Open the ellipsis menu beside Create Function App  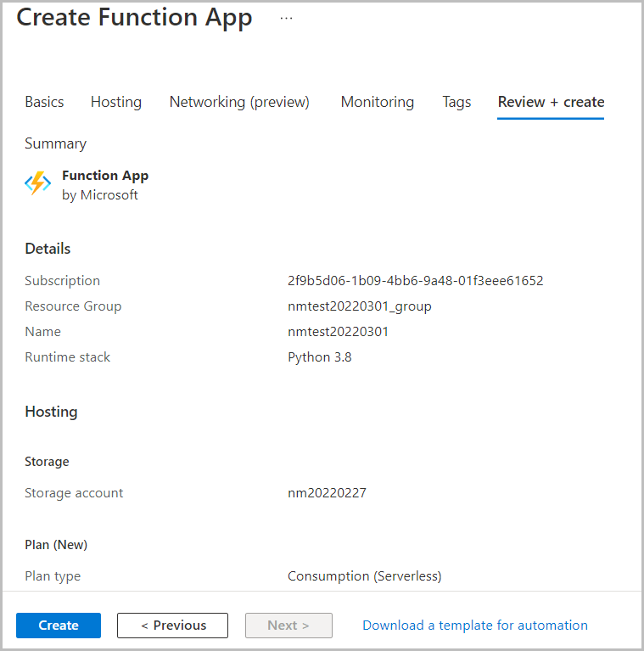tap(286, 18)
